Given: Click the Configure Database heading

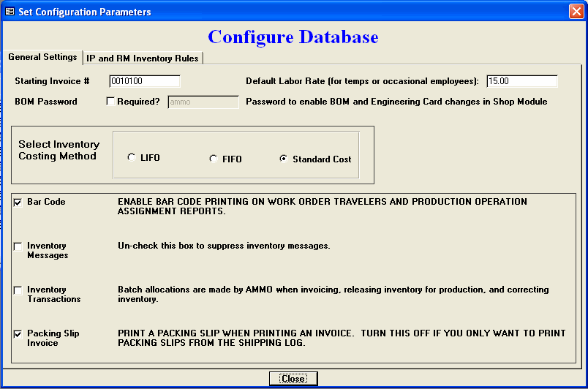Looking at the screenshot, I should pyautogui.click(x=293, y=37).
